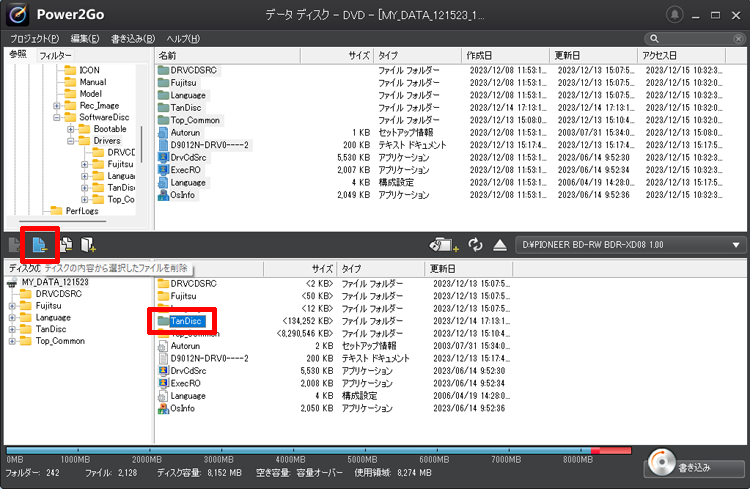Click the disc utilities icon left of refresh
The image size is (750, 489).
pos(442,245)
